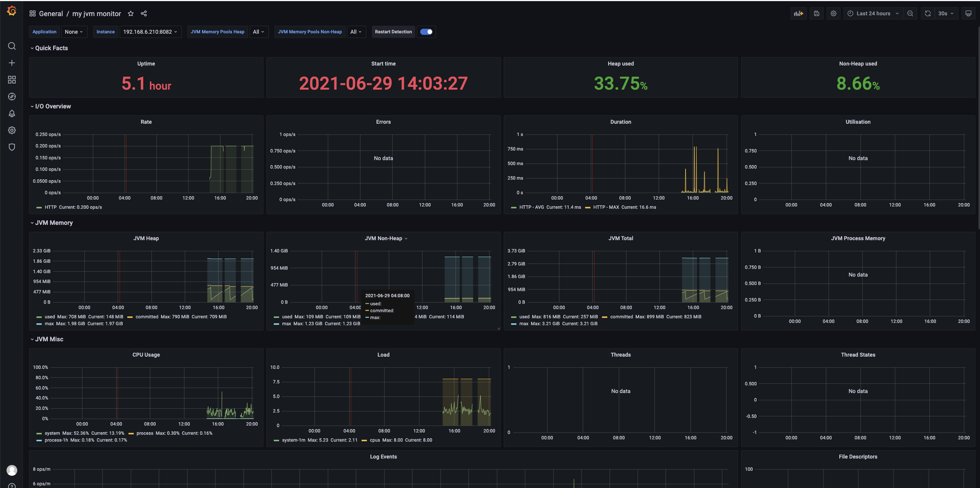This screenshot has width=980, height=488.
Task: Toggle the committed series in JVM Heap legend
Action: point(146,317)
